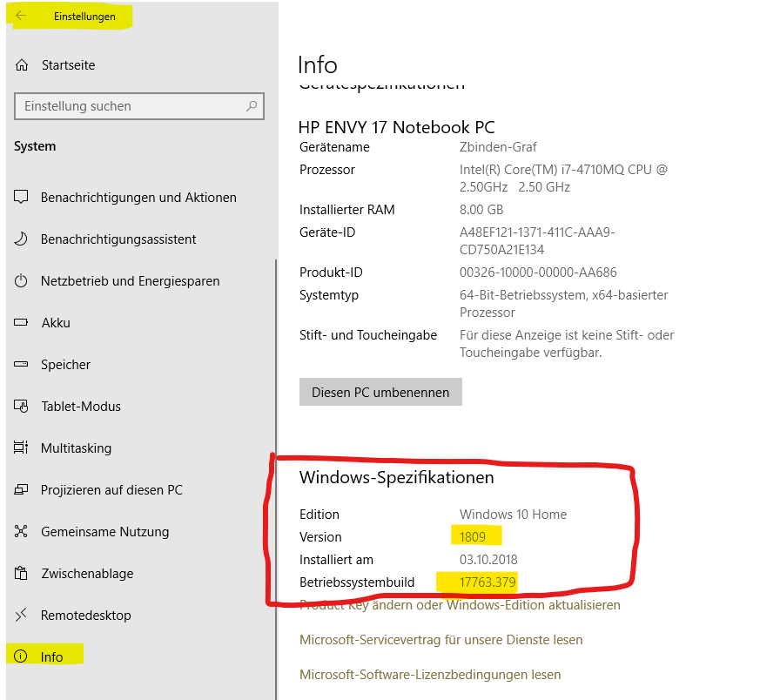This screenshot has width=760, height=700.
Task: Click the Benachrichtigungsassistent moon icon
Action: pyautogui.click(x=21, y=239)
